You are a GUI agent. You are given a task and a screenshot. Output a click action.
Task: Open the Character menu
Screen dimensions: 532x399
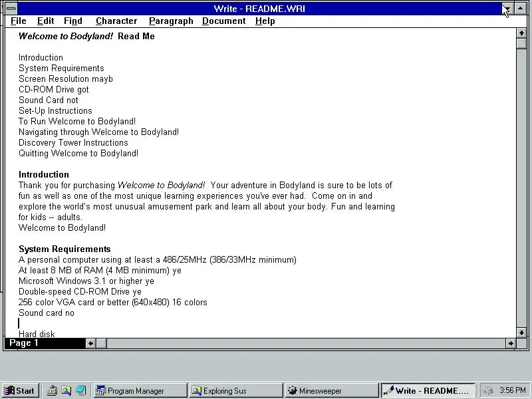pyautogui.click(x=116, y=21)
